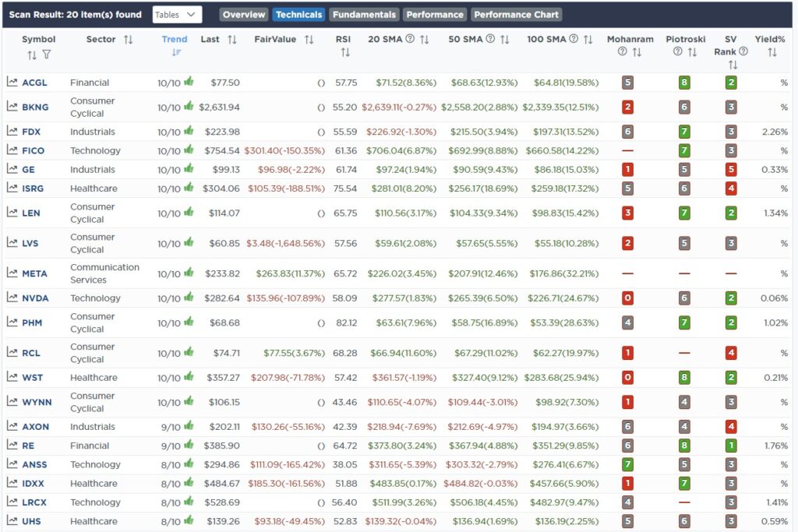
Task: Click green Piotroski badge 8 in ACGL row
Action: coord(683,82)
